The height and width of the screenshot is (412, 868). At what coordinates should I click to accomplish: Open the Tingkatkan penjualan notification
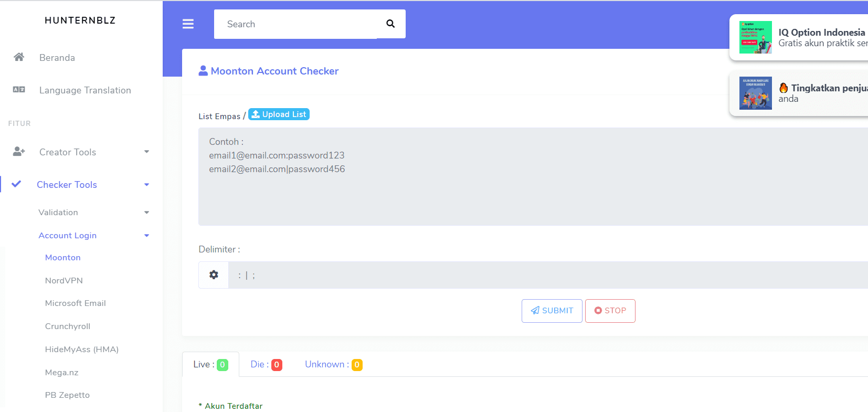click(x=799, y=93)
